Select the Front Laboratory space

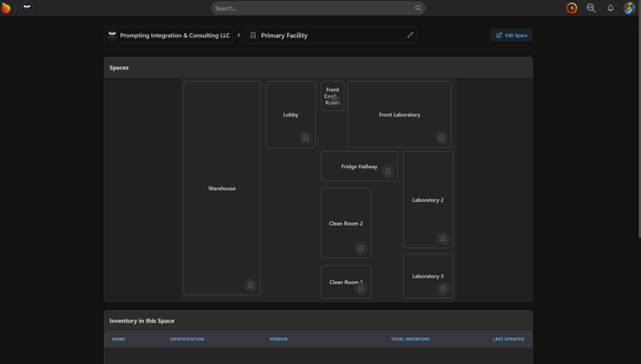(400, 115)
